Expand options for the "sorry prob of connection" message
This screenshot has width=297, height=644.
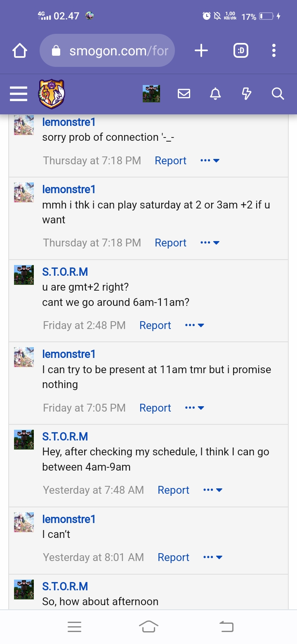tap(210, 161)
